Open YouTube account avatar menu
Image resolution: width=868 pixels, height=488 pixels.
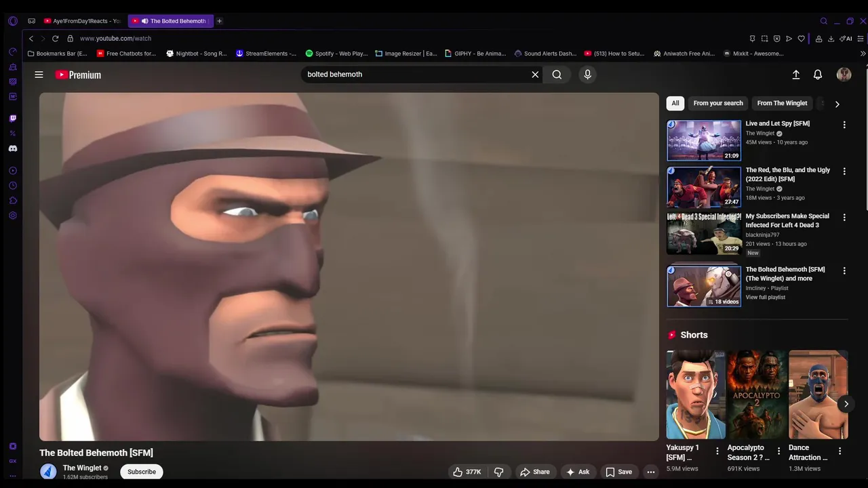844,75
